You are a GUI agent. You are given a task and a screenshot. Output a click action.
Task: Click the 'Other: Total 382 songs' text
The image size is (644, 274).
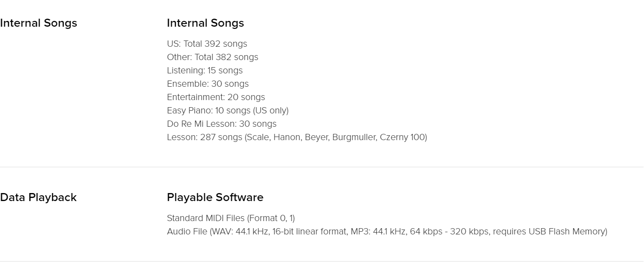coord(212,57)
